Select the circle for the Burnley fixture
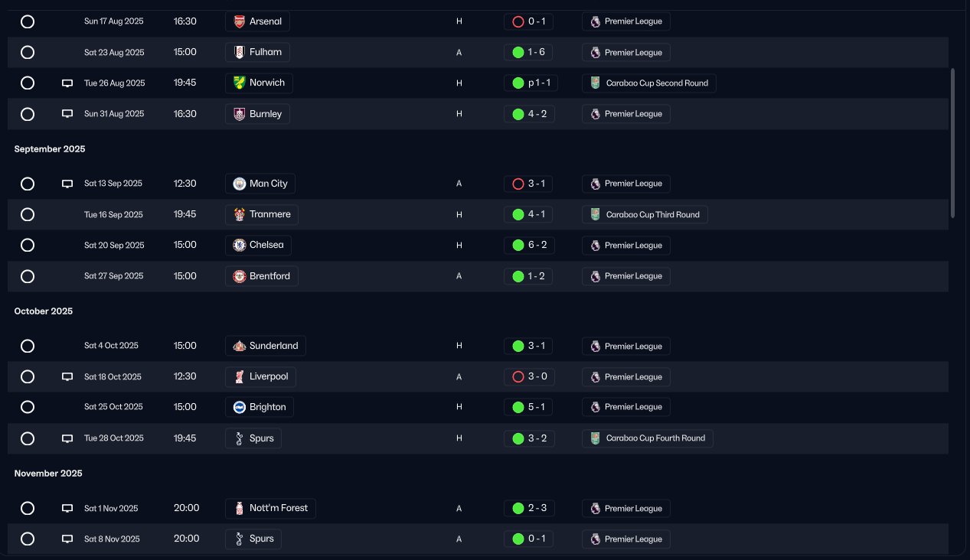 click(x=28, y=114)
